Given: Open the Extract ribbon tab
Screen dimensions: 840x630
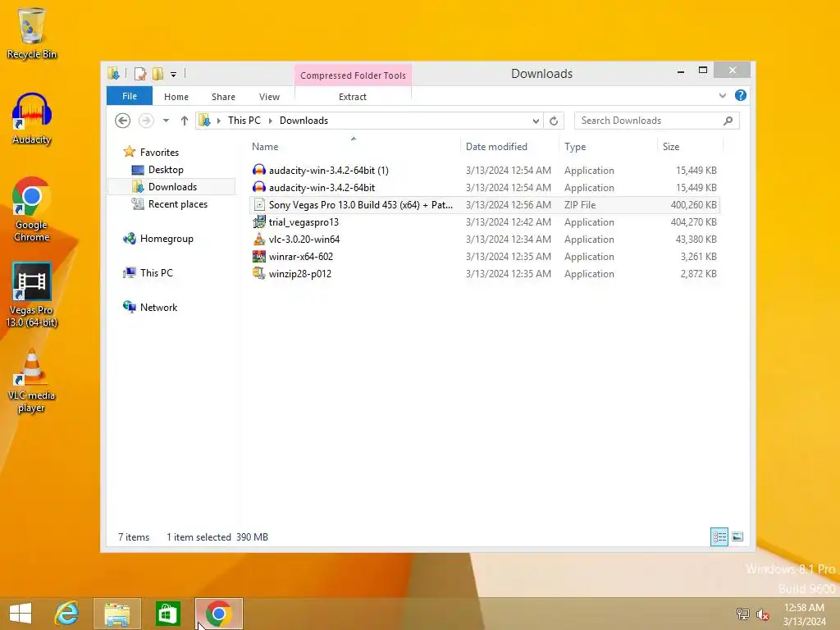Looking at the screenshot, I should [x=353, y=97].
